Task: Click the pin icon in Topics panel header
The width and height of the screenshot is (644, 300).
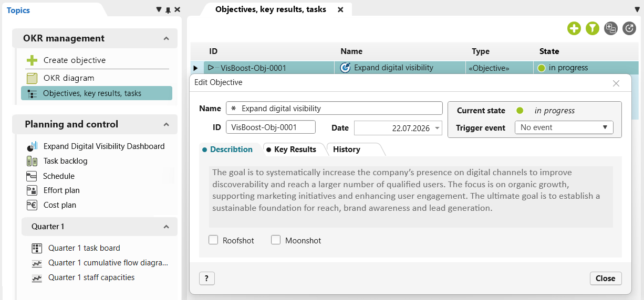Action: click(168, 10)
